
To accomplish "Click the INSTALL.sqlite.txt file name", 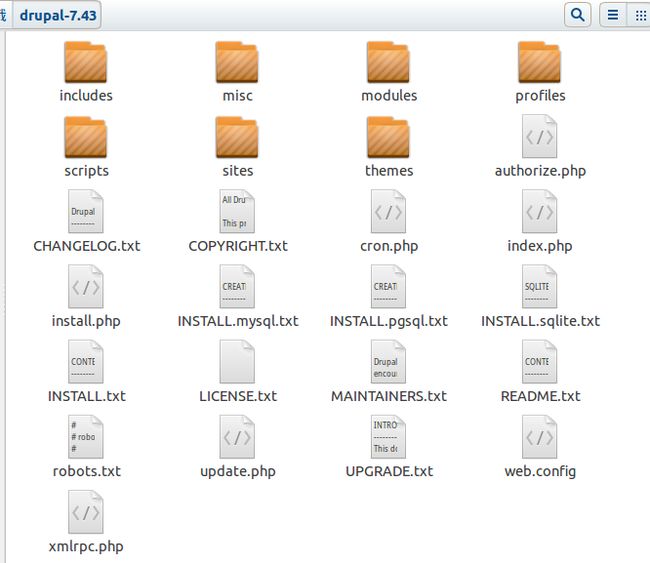I will click(540, 322).
